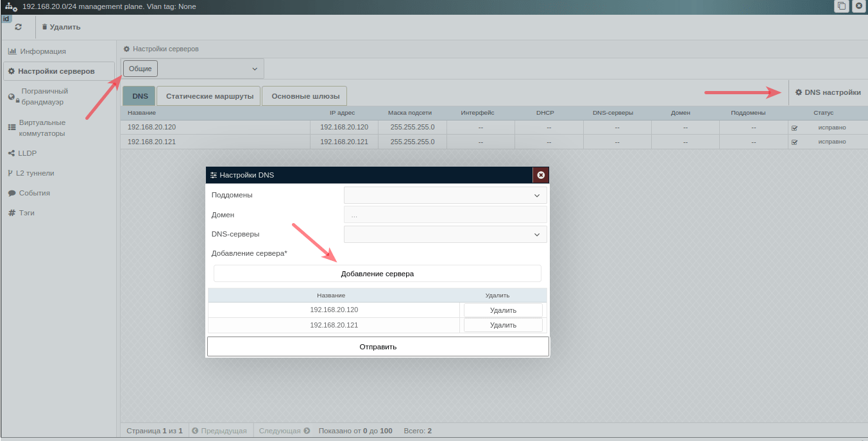Click the Удалить trash button in the toolbar
Screen dimensions: 868x441
62,27
